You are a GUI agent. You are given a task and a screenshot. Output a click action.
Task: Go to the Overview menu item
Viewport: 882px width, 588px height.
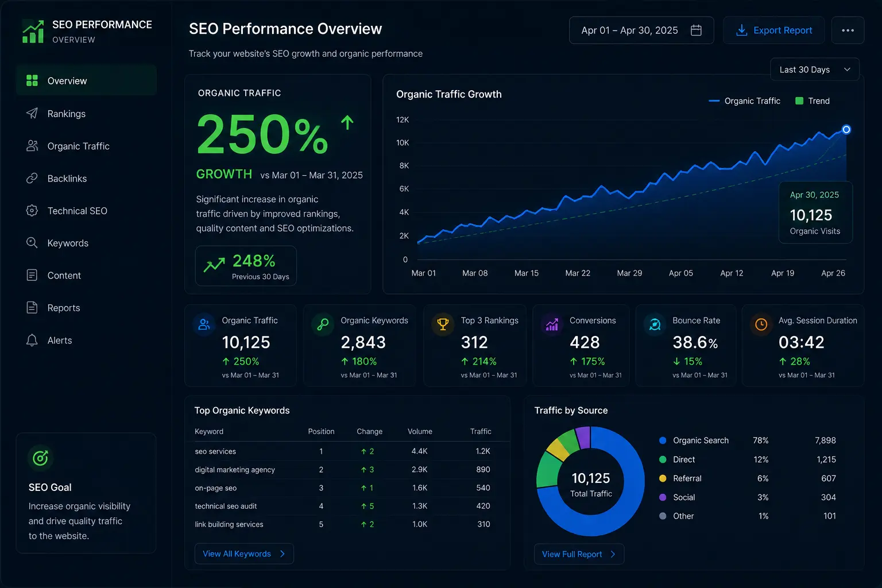coord(86,80)
